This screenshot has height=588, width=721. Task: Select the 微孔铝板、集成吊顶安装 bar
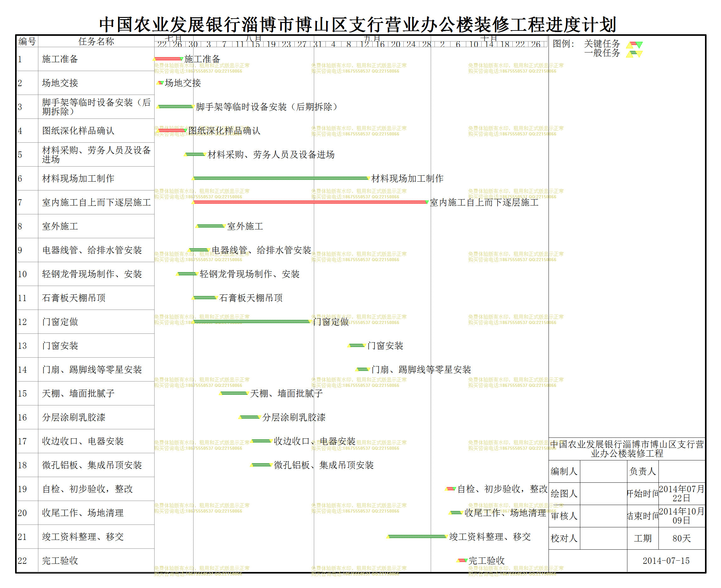point(261,465)
